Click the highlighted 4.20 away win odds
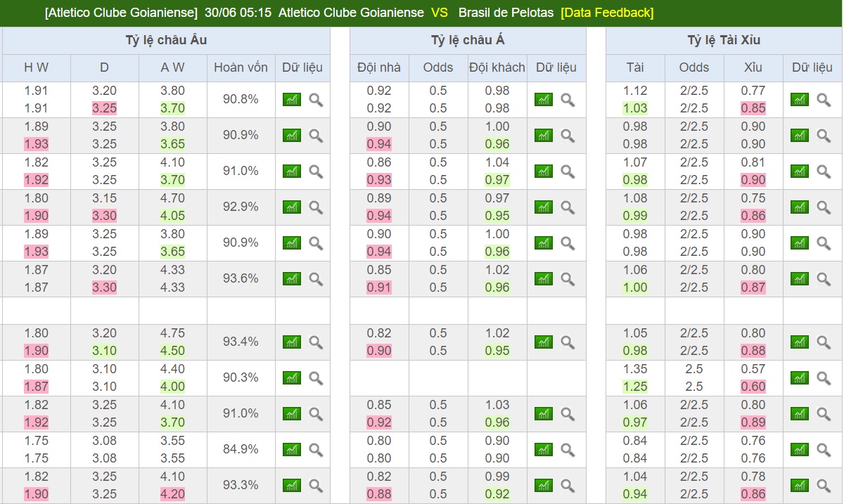Screen dimensions: 844x504 click(x=172, y=494)
